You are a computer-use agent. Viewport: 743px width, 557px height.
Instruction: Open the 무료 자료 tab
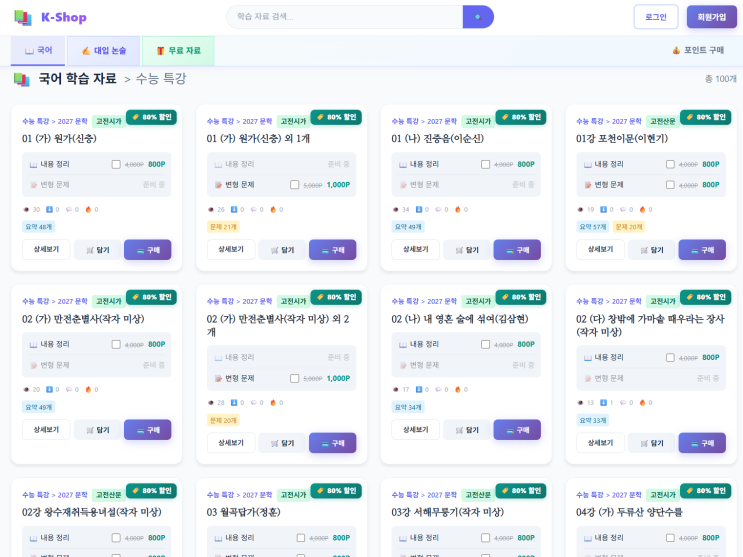[178, 50]
